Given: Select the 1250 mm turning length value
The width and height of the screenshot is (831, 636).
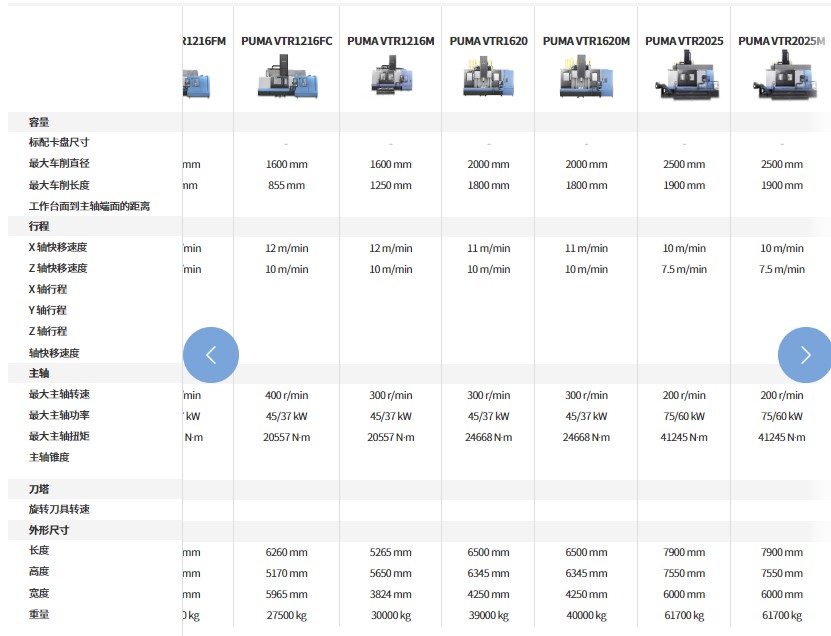Looking at the screenshot, I should coord(391,186).
